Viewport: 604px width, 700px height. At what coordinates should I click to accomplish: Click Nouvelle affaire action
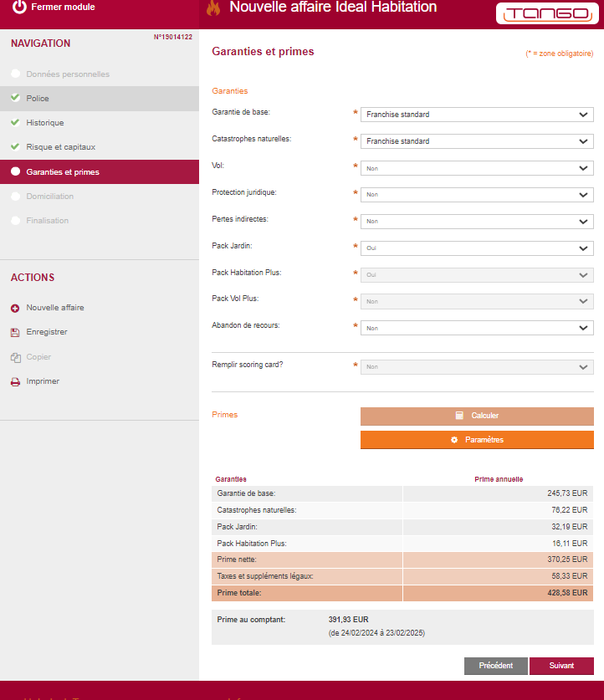click(x=55, y=308)
